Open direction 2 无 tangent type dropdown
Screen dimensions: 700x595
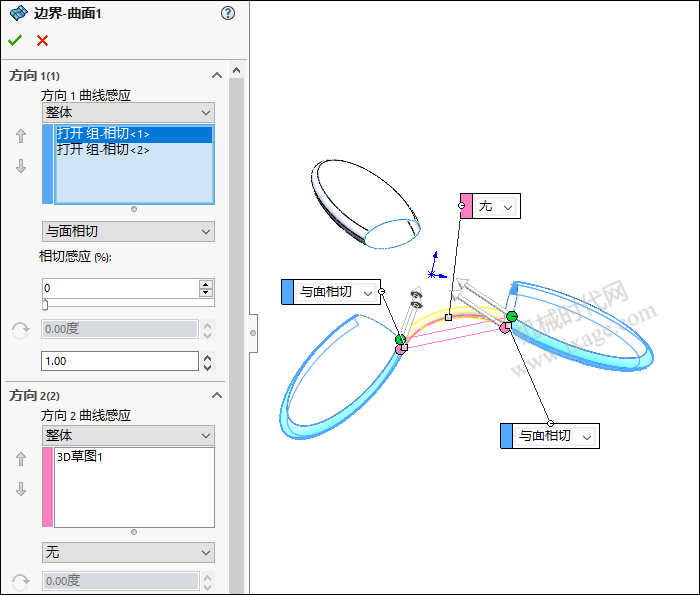point(128,553)
